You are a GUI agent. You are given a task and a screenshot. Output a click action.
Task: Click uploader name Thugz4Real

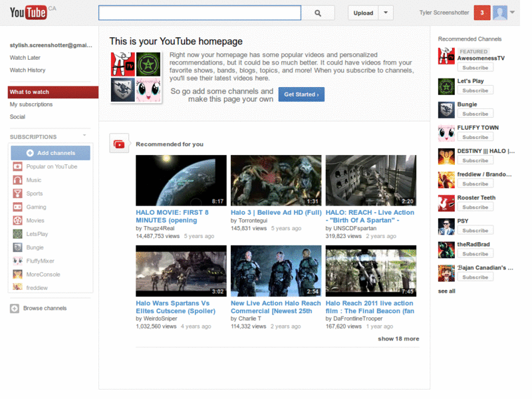pos(159,228)
